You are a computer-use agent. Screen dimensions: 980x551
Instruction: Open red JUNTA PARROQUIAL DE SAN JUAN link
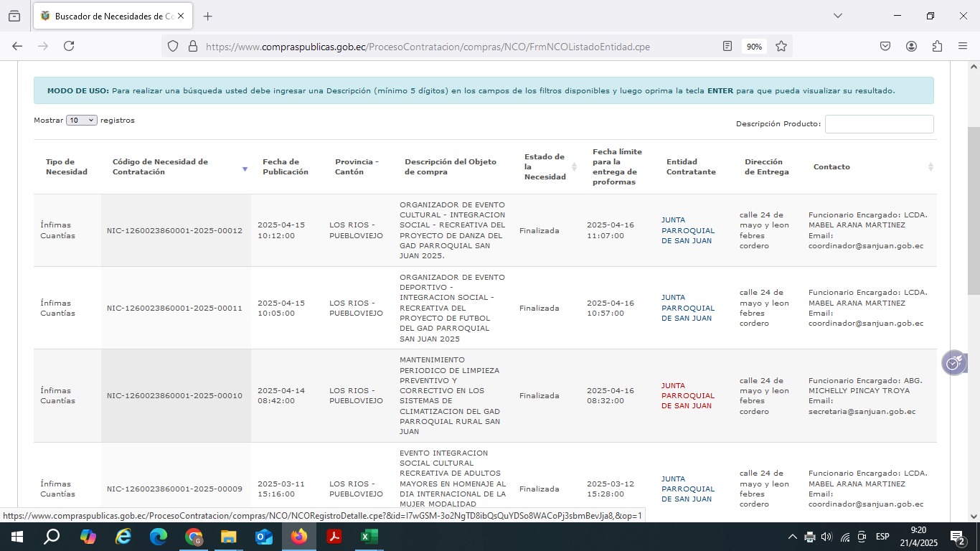(x=687, y=395)
